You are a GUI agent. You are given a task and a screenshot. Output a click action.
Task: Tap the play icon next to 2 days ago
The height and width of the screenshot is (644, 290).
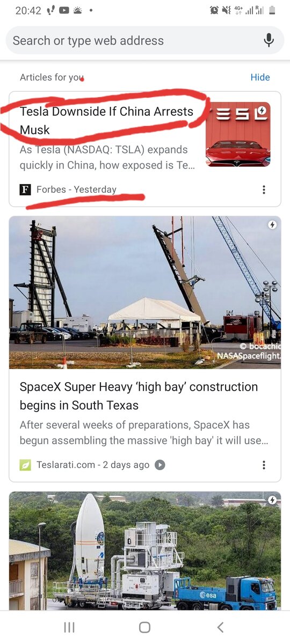point(160,465)
